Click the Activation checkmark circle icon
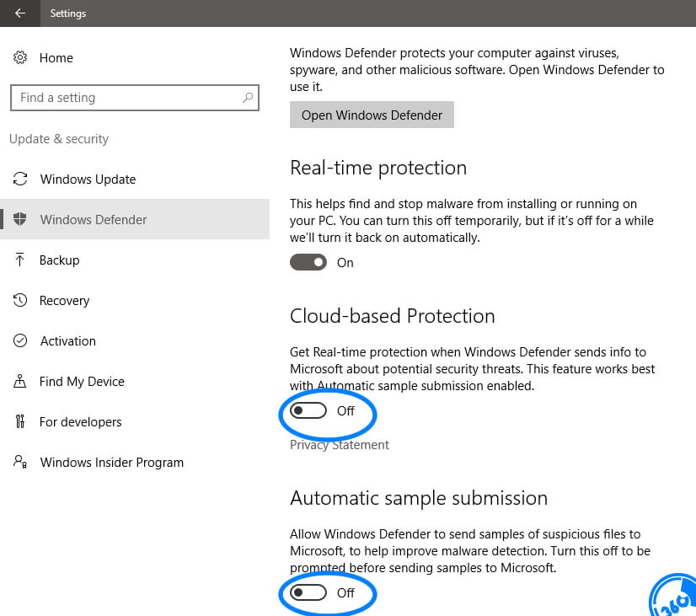 [20, 340]
